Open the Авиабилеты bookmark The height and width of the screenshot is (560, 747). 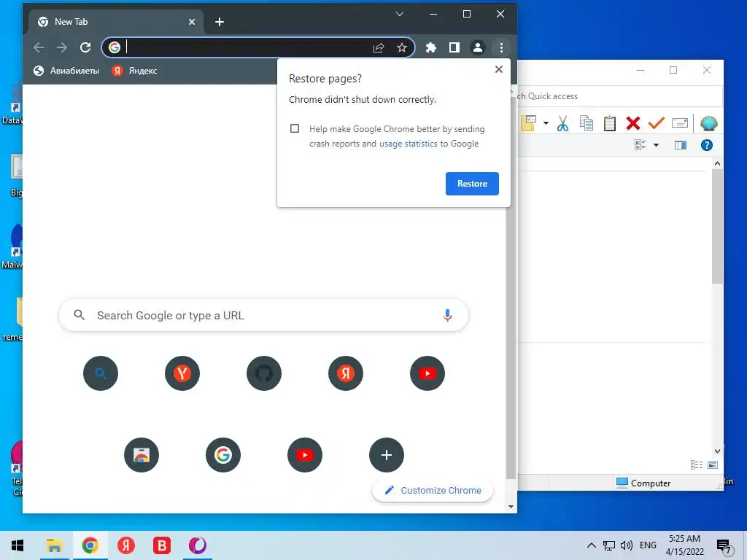[x=66, y=71]
